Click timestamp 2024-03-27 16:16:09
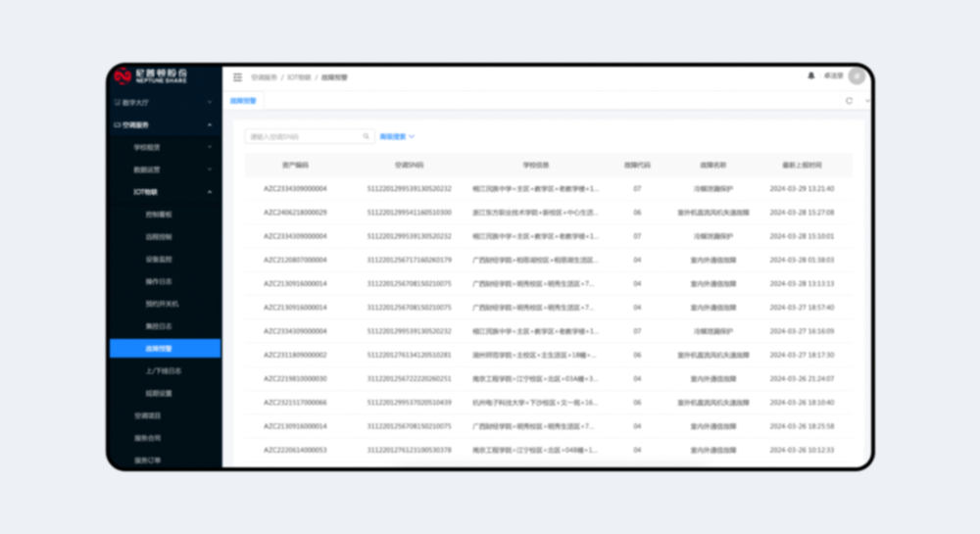Screen dimensions: 980x534 pos(802,331)
